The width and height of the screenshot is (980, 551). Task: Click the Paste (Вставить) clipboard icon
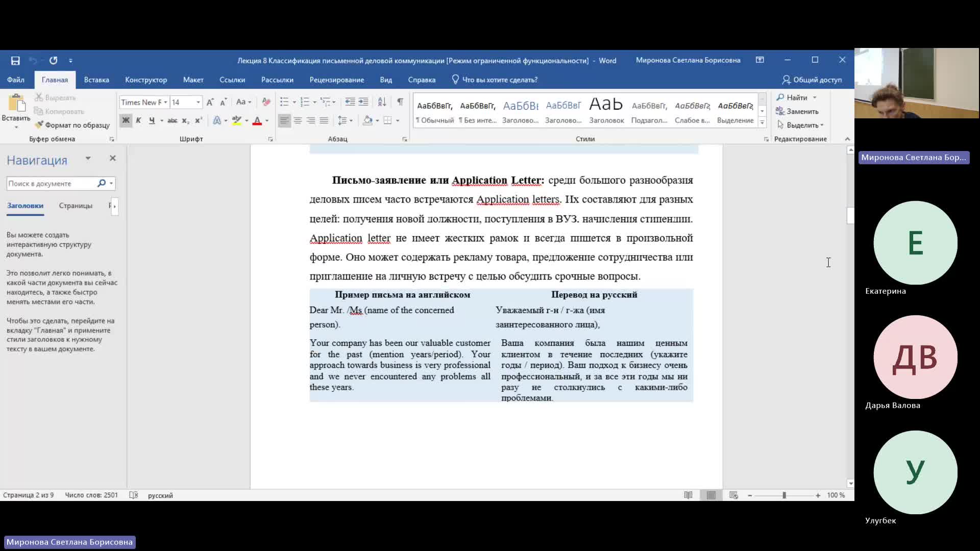(16, 103)
